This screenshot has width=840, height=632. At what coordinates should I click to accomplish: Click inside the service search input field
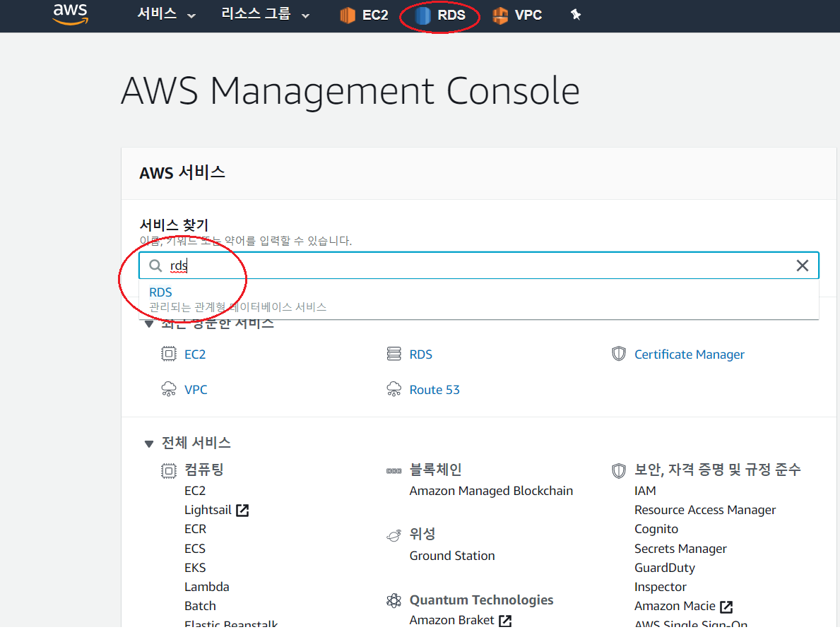pyautogui.click(x=479, y=266)
